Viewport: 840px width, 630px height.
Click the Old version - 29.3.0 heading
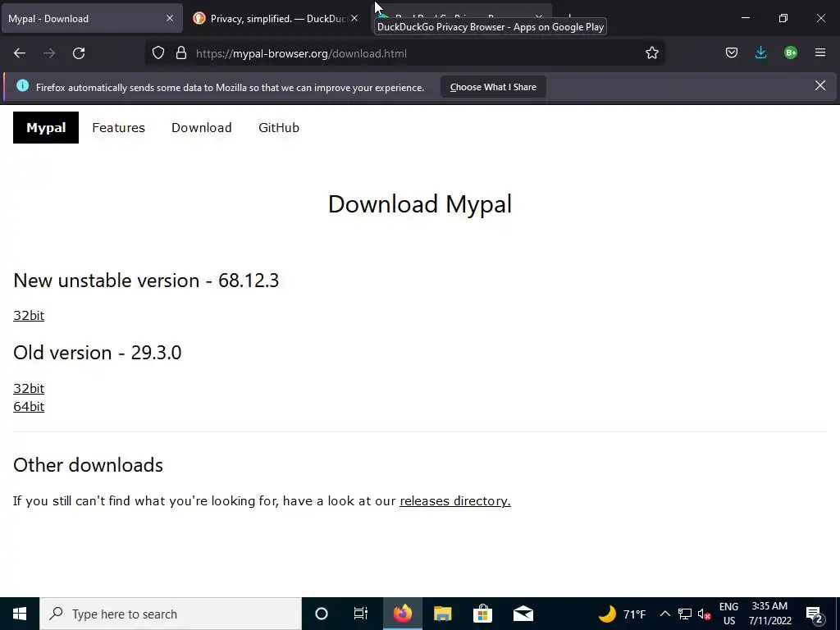(x=98, y=353)
